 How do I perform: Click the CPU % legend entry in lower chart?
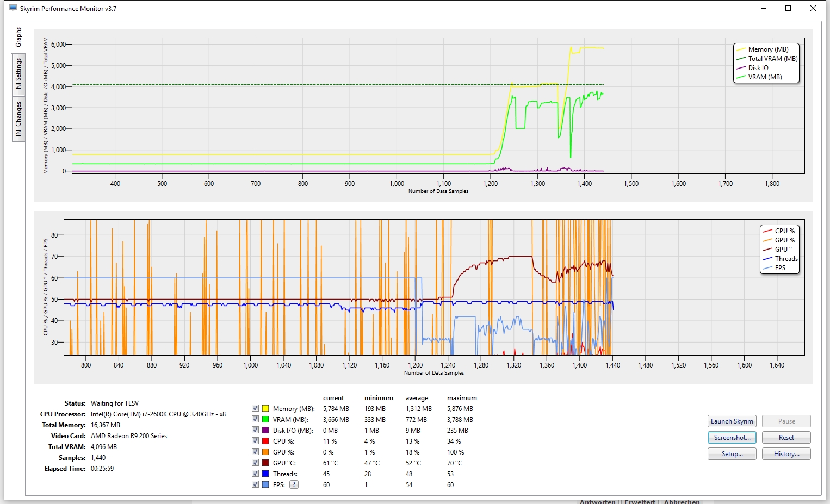pos(779,231)
